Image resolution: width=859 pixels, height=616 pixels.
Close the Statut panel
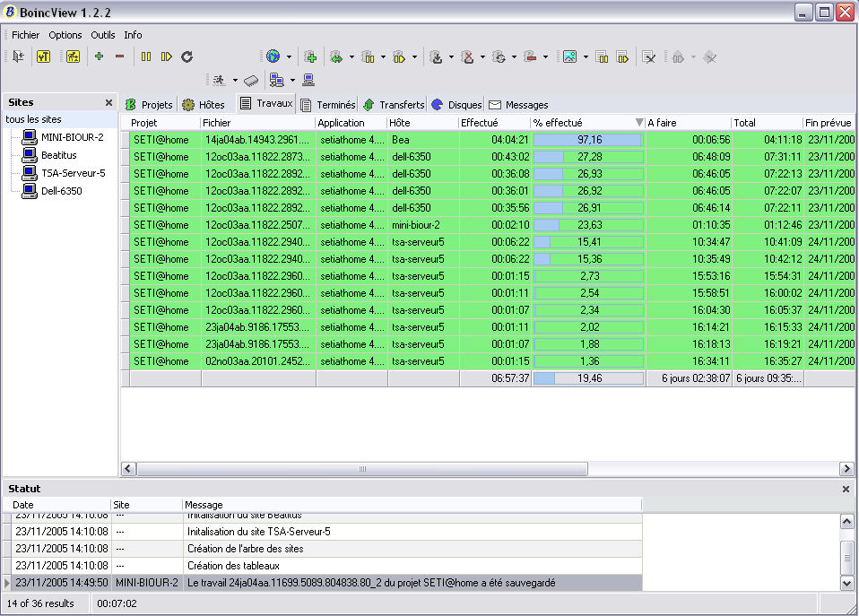pyautogui.click(x=846, y=489)
